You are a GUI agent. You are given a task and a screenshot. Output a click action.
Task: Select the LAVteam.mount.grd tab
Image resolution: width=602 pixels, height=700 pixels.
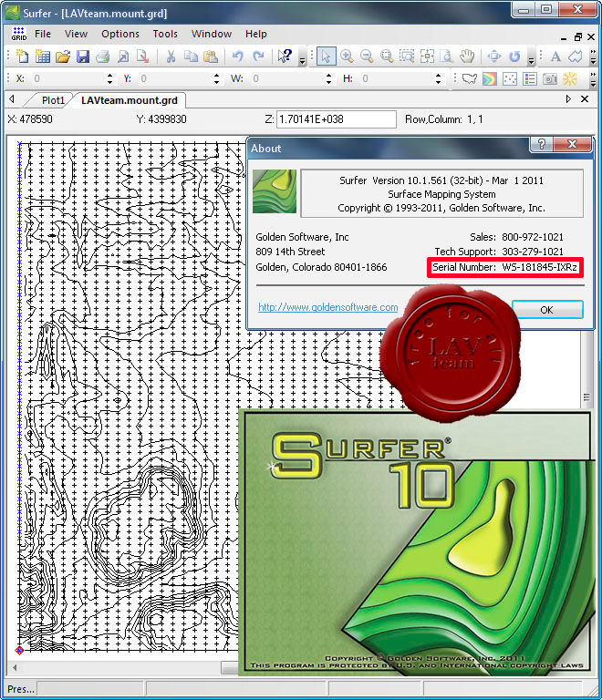(130, 100)
